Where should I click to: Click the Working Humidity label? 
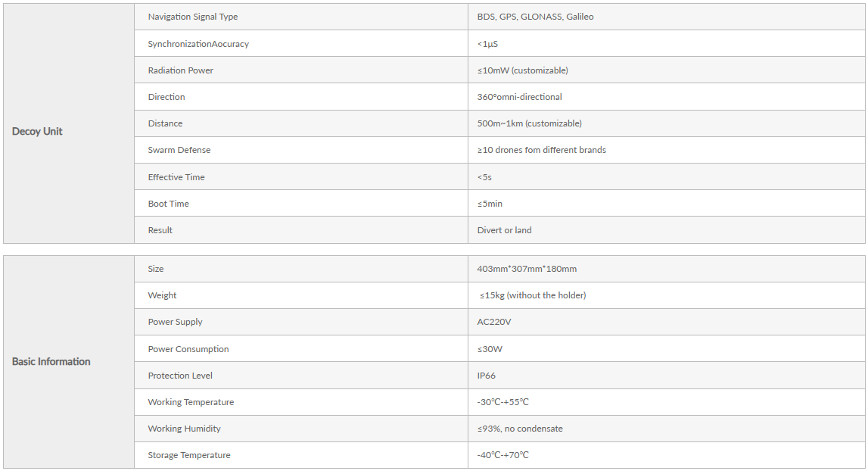184,429
